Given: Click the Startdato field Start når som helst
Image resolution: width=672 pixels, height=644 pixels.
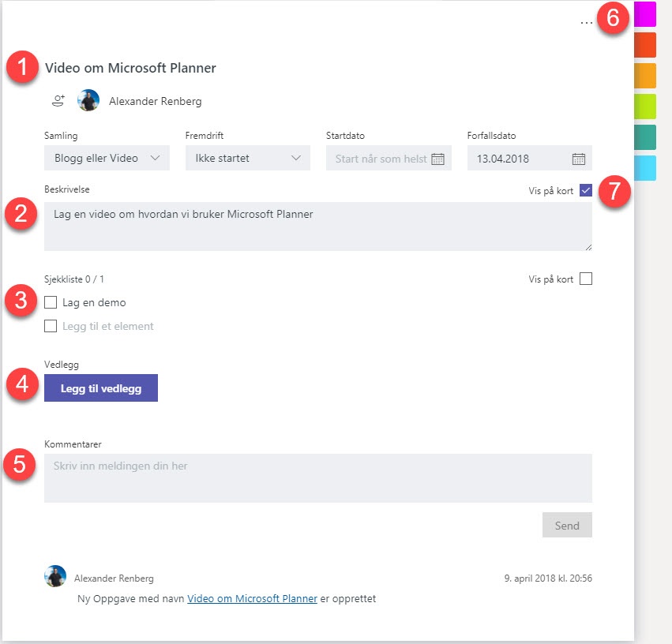Looking at the screenshot, I should [x=389, y=158].
